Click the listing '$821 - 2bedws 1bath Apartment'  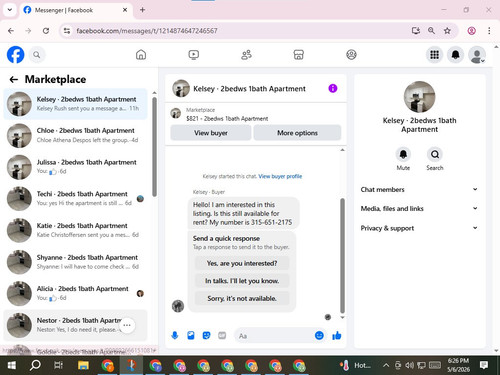point(227,118)
